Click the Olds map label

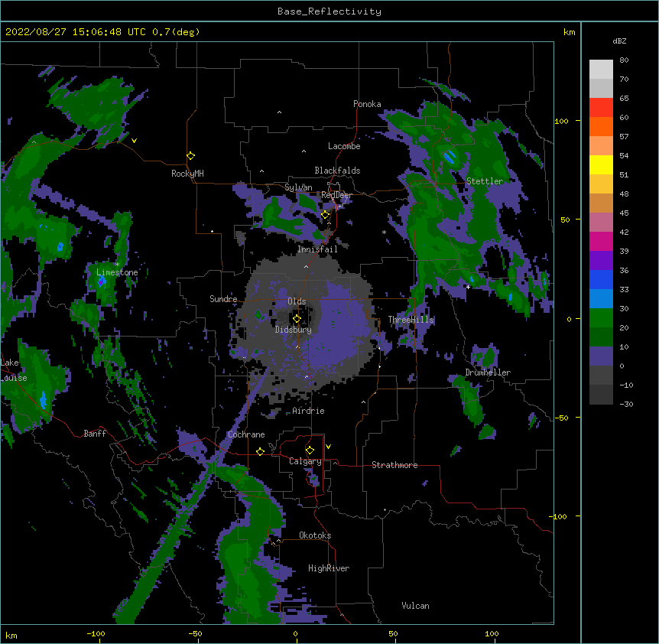pos(297,301)
